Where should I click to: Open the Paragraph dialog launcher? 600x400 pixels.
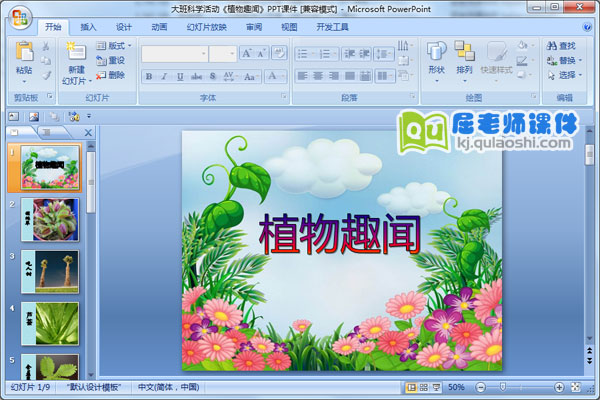tap(412, 96)
